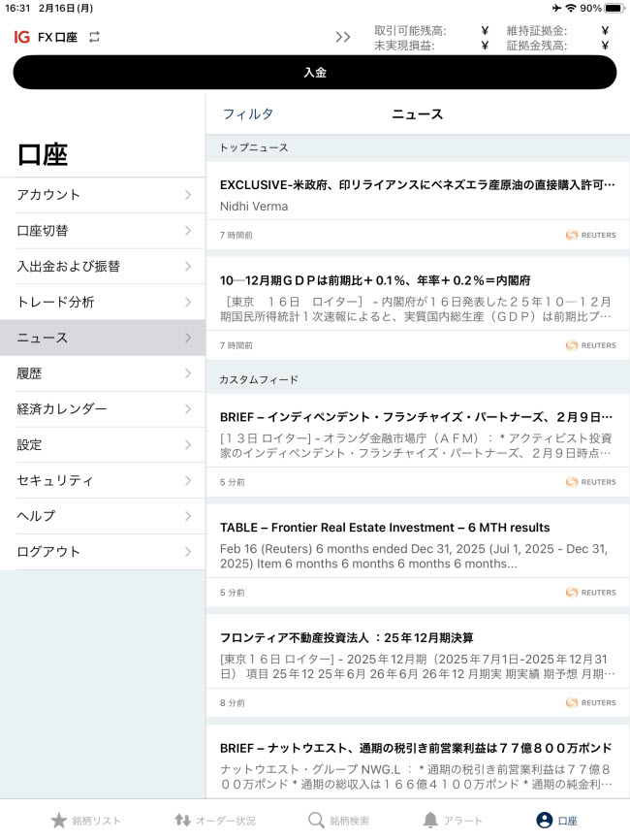
Task: Open the アラート bell tab
Action: point(453,821)
